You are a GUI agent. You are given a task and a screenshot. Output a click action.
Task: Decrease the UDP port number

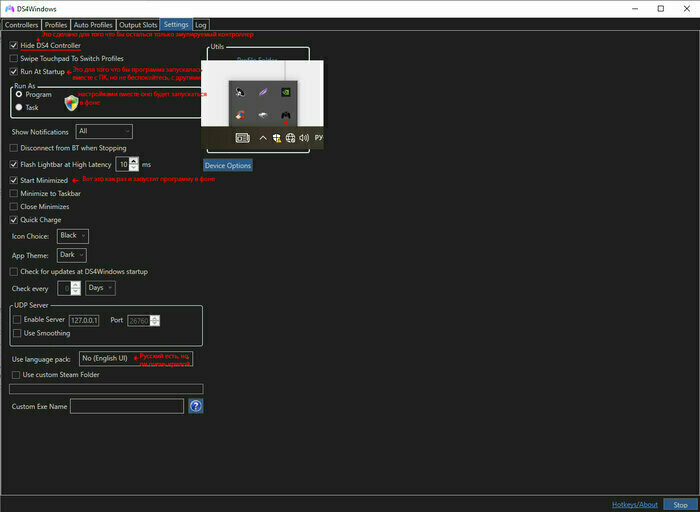click(x=155, y=323)
